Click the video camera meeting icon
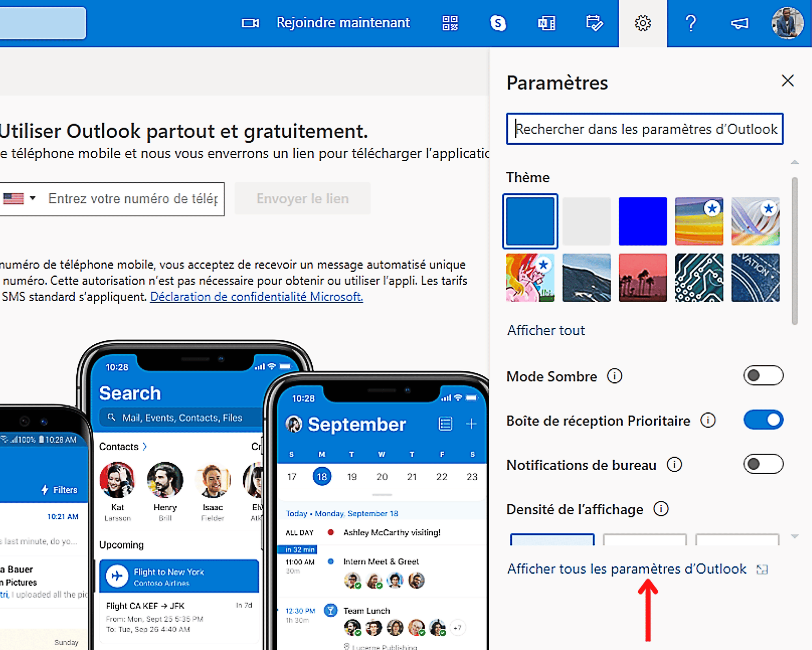The image size is (812, 650). point(250,23)
